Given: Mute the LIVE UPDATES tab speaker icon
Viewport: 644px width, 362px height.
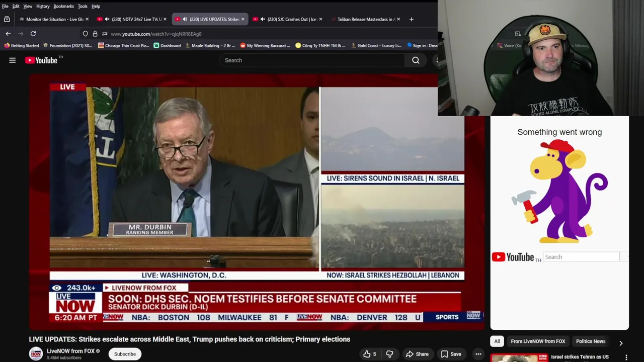Looking at the screenshot, I should [185, 19].
